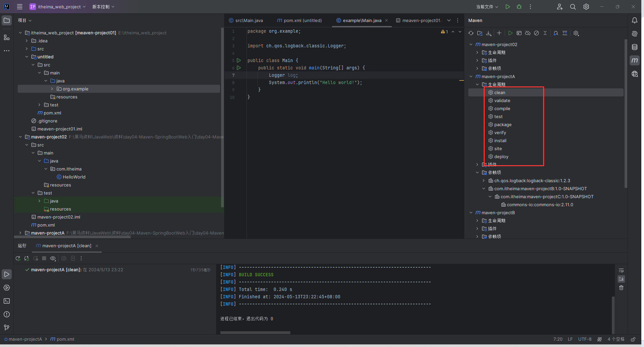Screen dimensions: 644x347
Task: Click generate sources and update folders icon
Action: (480, 33)
